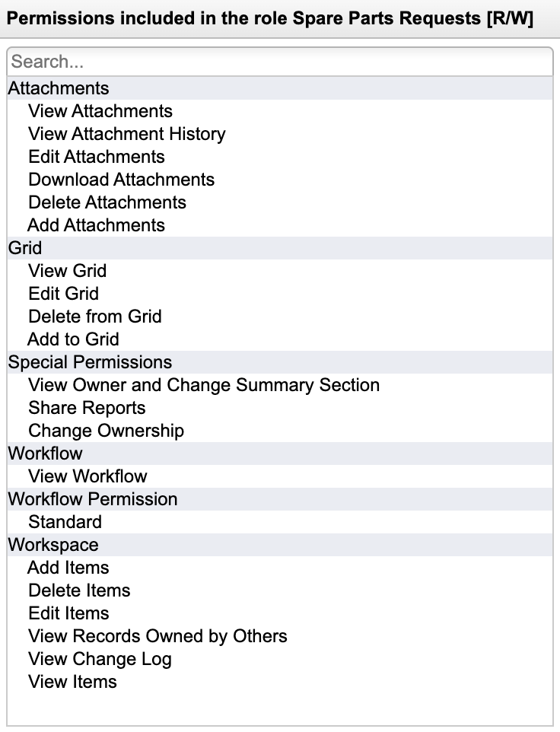Image resolution: width=560 pixels, height=732 pixels.
Task: Select Standard workflow permission
Action: tap(65, 522)
